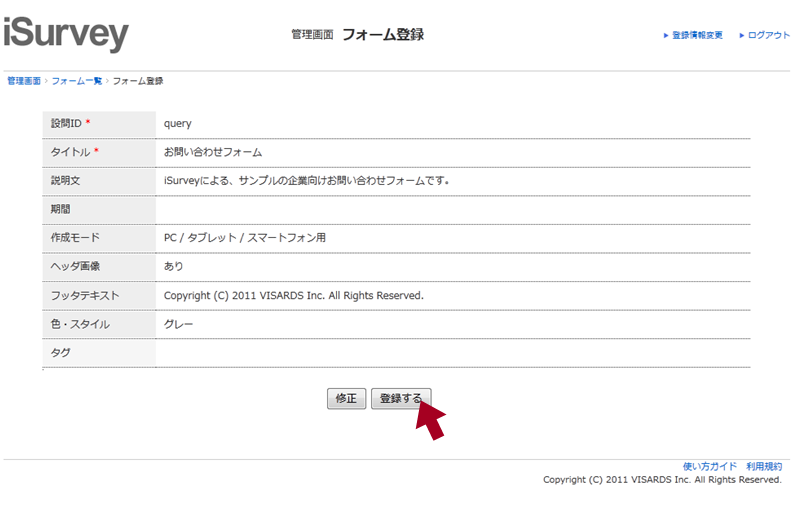Image resolution: width=801 pixels, height=506 pixels.
Task: Click the タグ row label
Action: coord(60,353)
